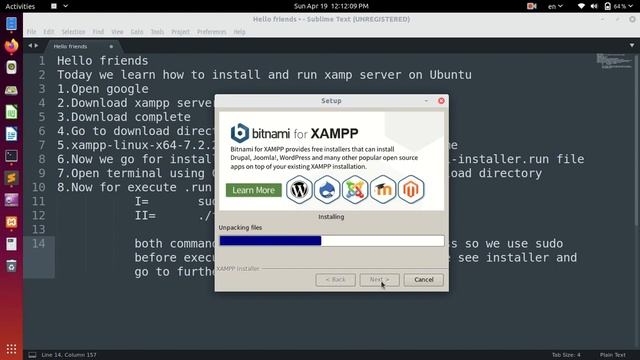The image size is (640, 360).
Task: Click '3.Download complete' on line 5
Action: click(124, 117)
